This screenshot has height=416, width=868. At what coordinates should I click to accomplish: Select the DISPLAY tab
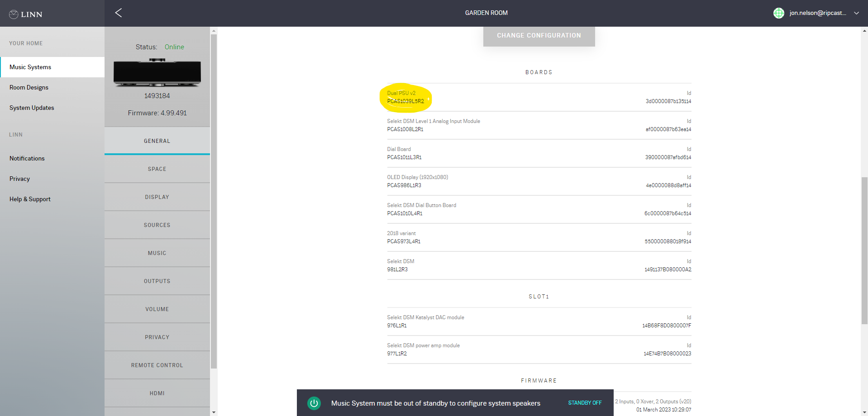157,197
